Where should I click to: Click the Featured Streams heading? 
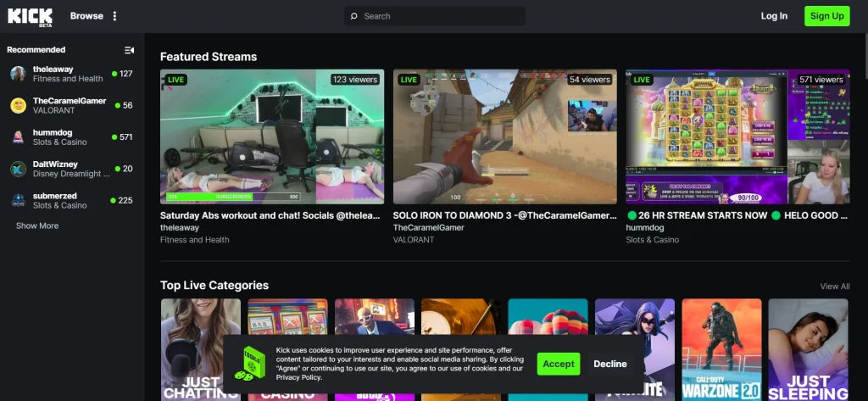click(209, 57)
